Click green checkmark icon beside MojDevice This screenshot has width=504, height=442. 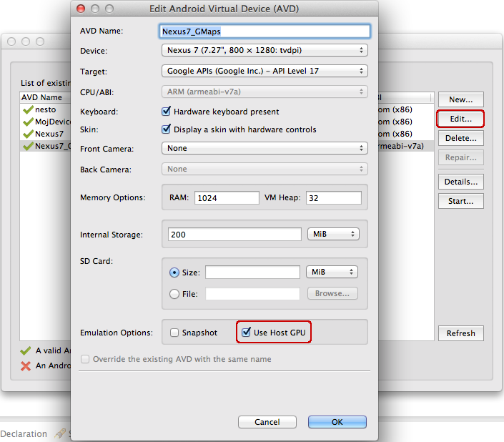[x=28, y=122]
